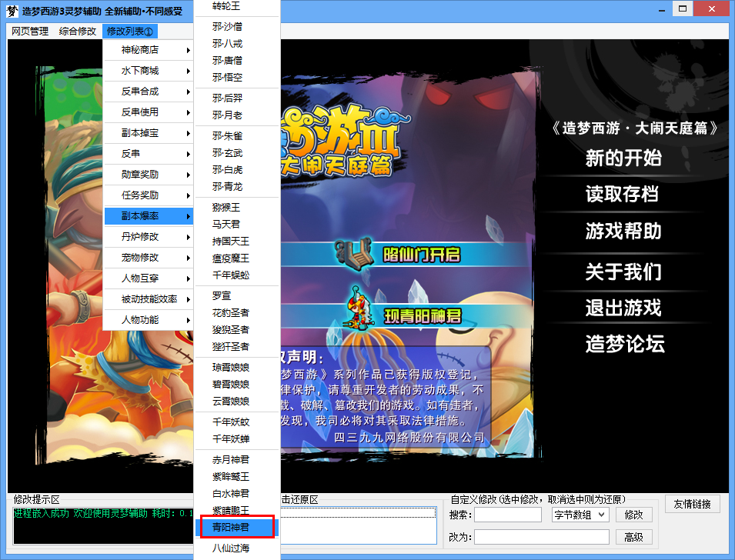The image size is (735, 560).
Task: Visit 造梦论坛 from the game menu
Action: click(624, 344)
